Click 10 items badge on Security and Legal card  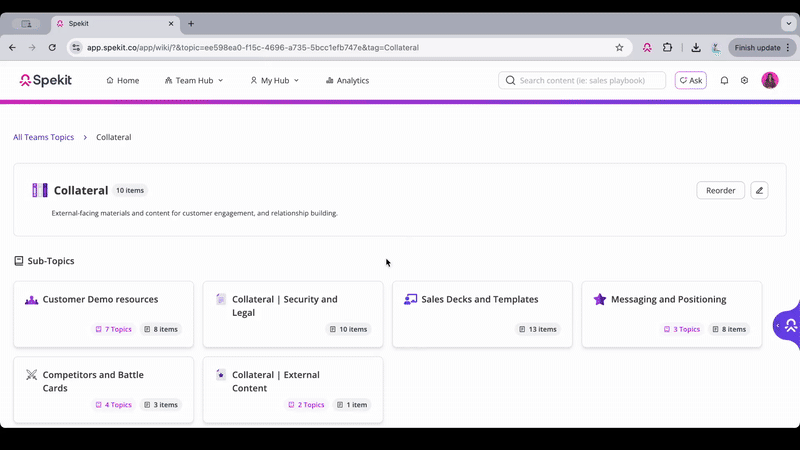tap(348, 329)
